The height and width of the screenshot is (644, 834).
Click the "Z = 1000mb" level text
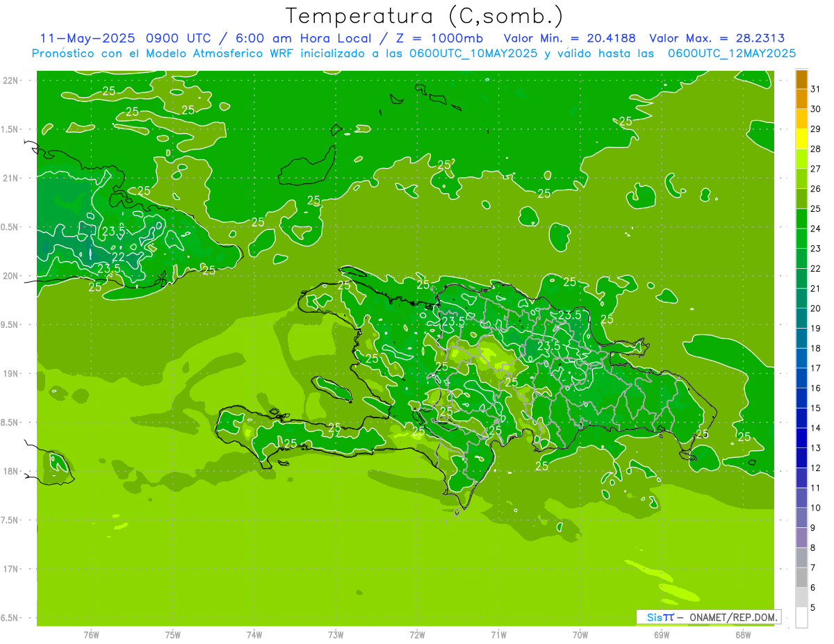pyautogui.click(x=439, y=38)
